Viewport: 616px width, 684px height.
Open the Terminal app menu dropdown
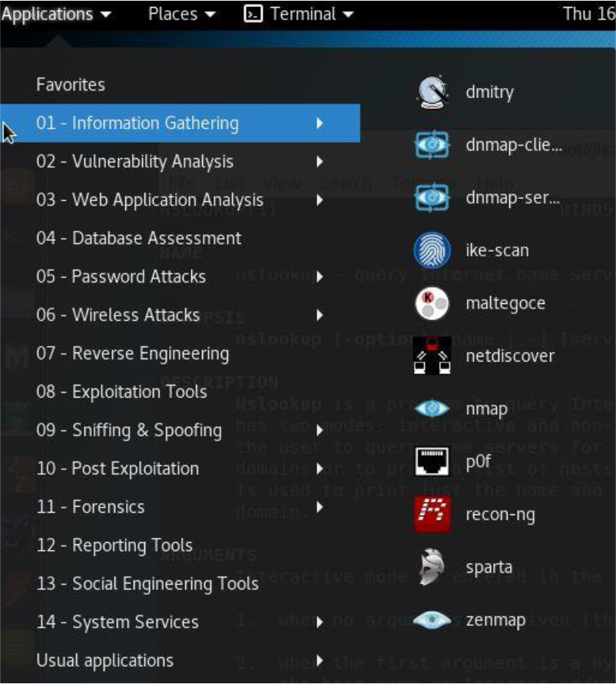tap(299, 14)
